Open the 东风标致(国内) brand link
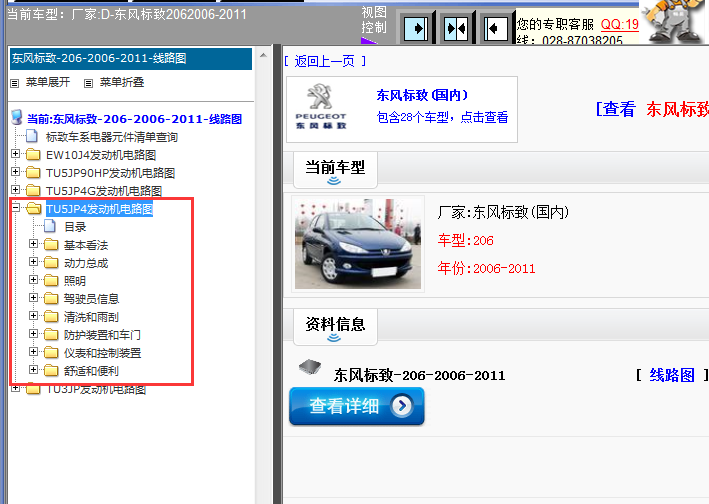 coord(422,95)
